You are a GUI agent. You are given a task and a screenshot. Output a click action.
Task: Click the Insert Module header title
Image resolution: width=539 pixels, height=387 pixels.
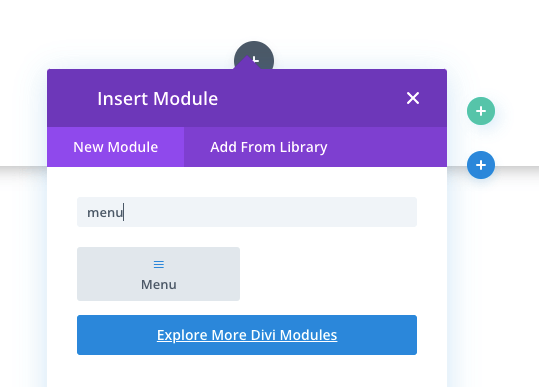(157, 99)
